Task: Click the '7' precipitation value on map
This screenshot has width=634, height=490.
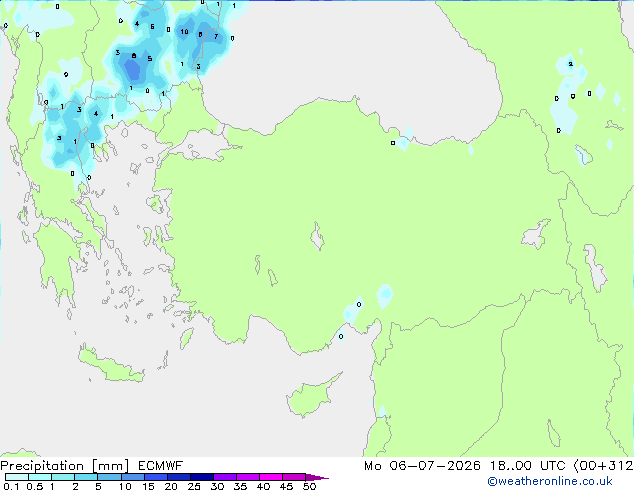Action: pyautogui.click(x=216, y=37)
